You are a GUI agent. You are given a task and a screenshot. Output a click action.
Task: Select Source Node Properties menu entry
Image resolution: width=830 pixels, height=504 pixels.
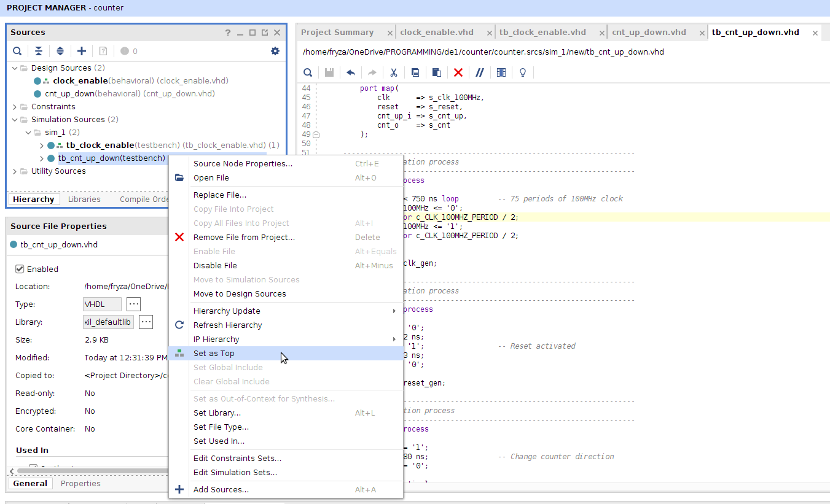click(286, 163)
